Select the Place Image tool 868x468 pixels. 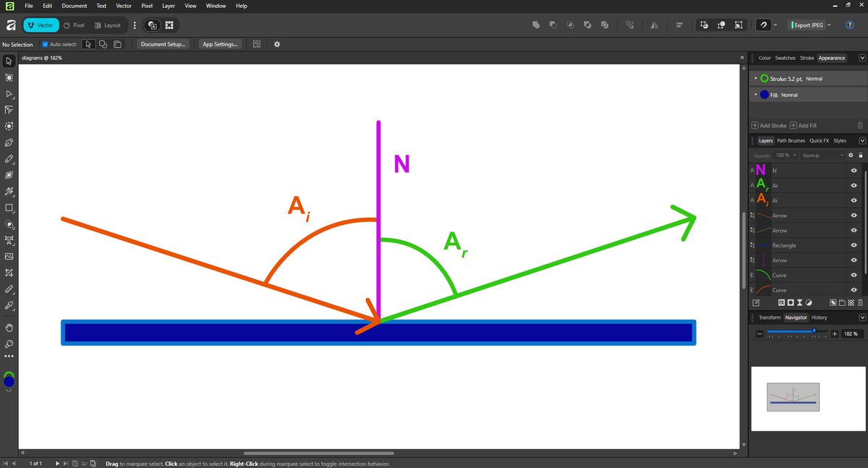[x=9, y=256]
